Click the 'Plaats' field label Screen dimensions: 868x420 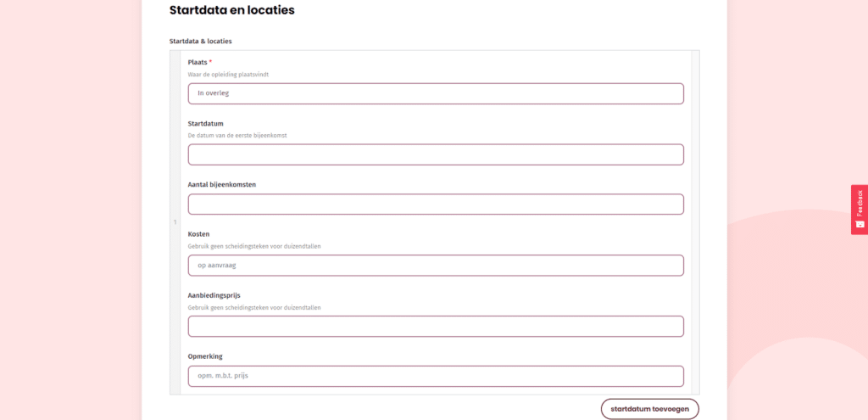[x=199, y=62]
